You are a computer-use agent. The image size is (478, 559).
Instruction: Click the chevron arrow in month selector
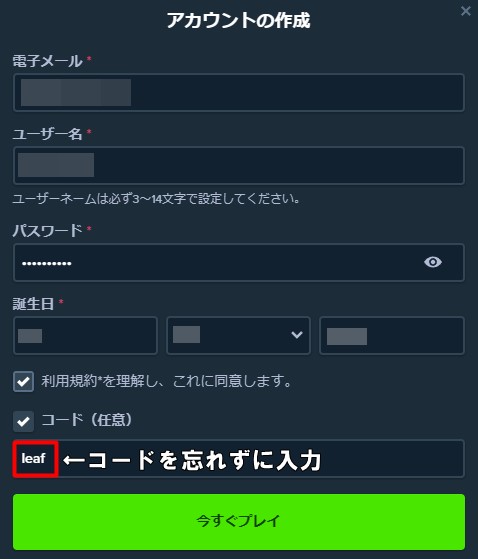coord(297,335)
